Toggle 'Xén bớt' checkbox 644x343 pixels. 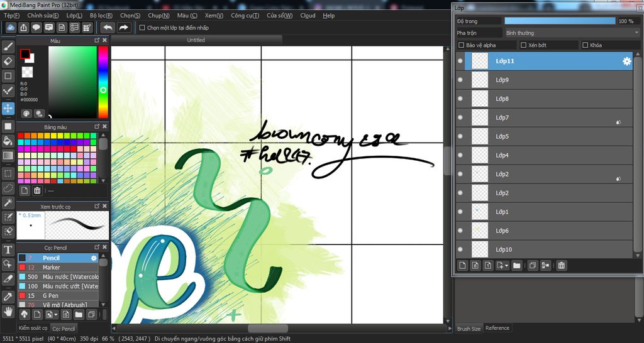pyautogui.click(x=523, y=45)
